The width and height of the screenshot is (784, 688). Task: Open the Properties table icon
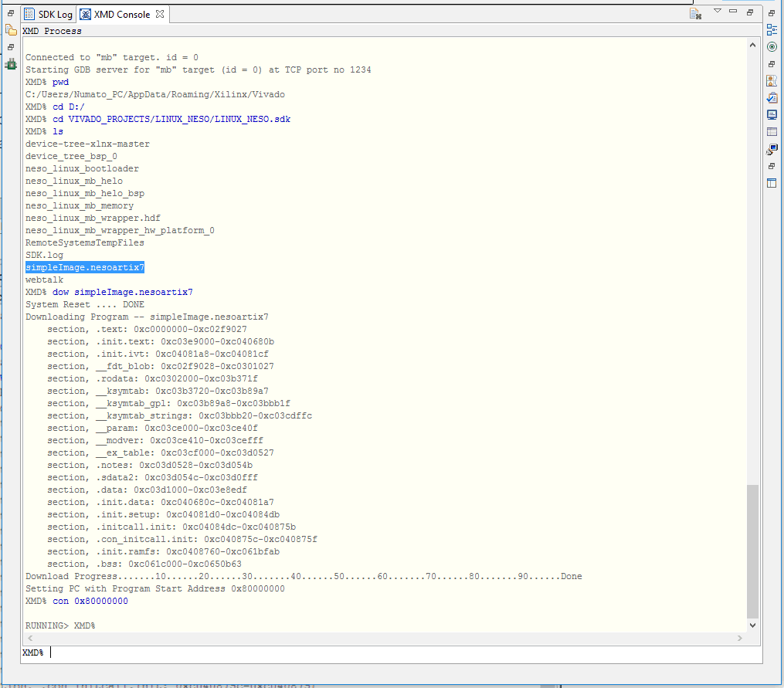(772, 132)
